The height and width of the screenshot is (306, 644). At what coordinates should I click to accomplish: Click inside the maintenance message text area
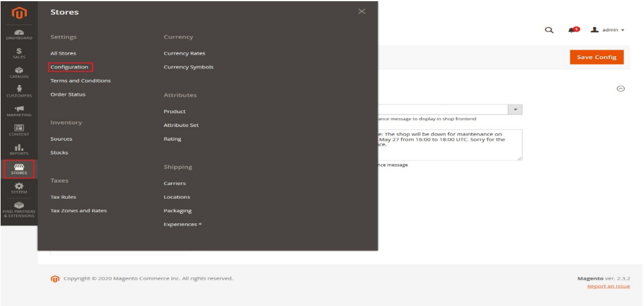tap(449, 144)
